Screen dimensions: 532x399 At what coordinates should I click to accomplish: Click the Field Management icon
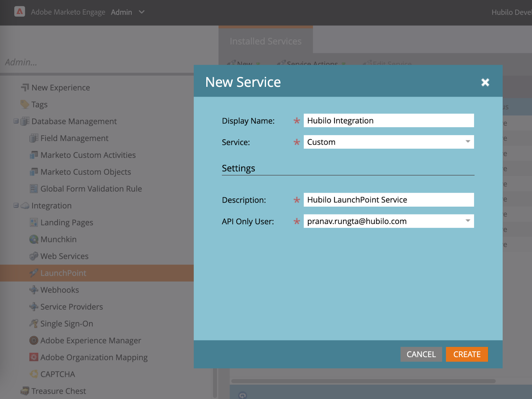click(x=34, y=138)
